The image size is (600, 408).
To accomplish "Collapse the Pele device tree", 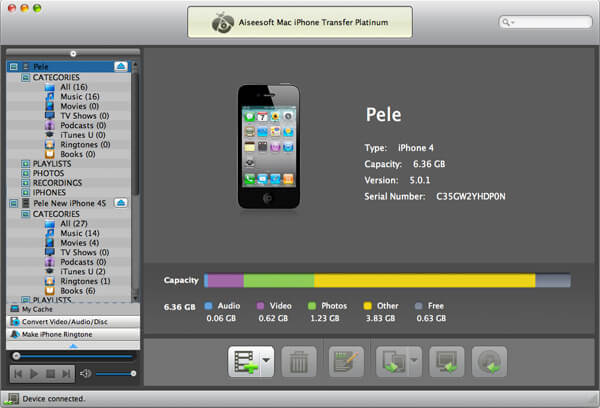I will pos(14,67).
